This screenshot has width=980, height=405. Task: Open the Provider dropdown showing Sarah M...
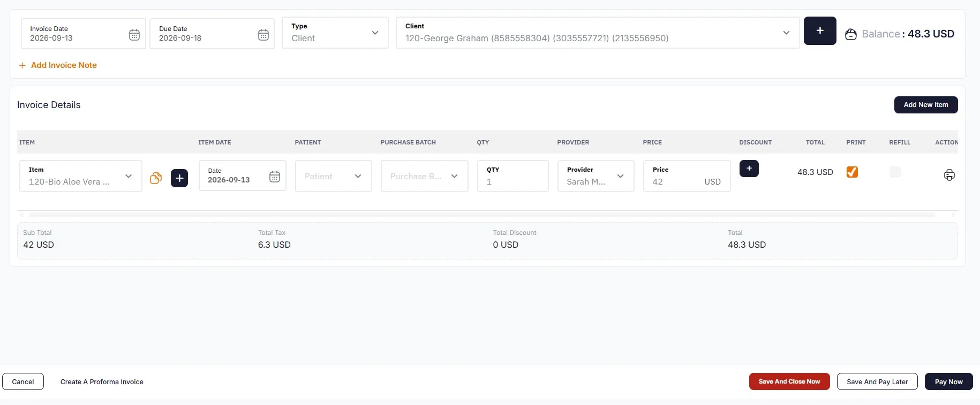(x=596, y=176)
